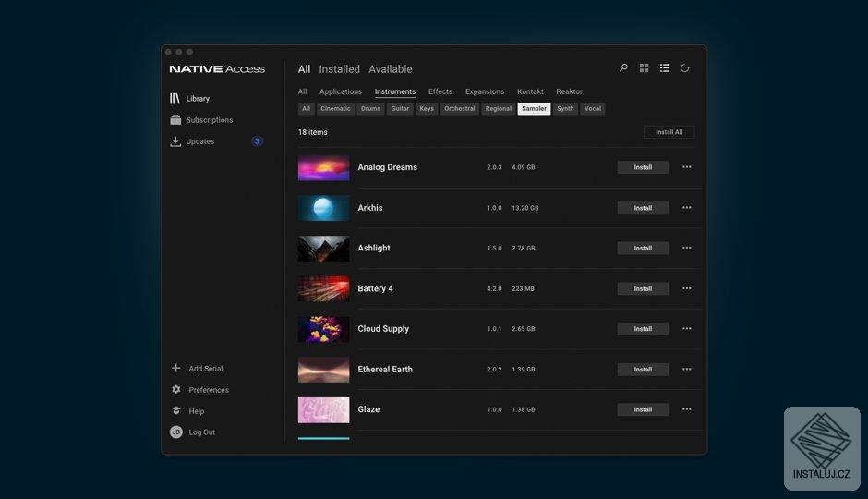868x499 pixels.
Task: Select the Kontakt category
Action: [530, 91]
